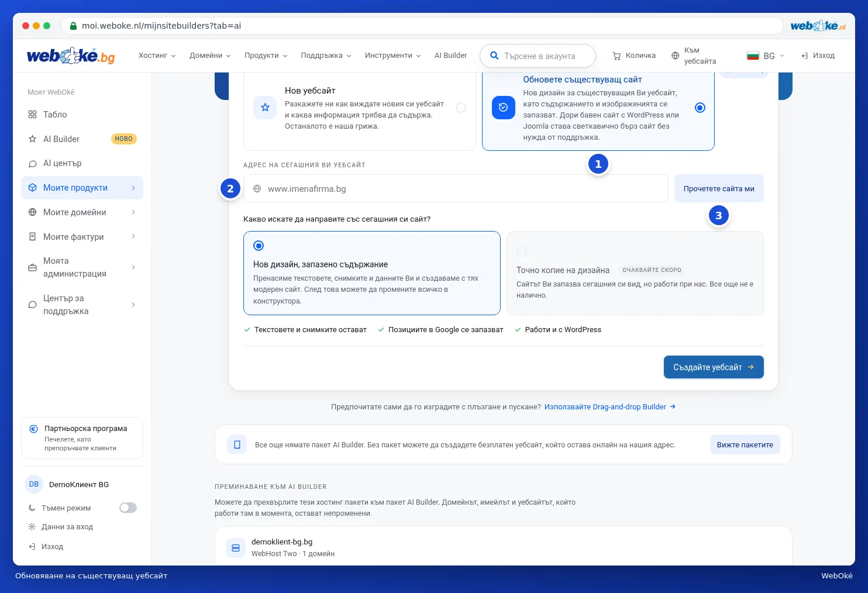Expand Моите домейни submenu chevron
Viewport: 868px width, 593px height.
tap(133, 212)
